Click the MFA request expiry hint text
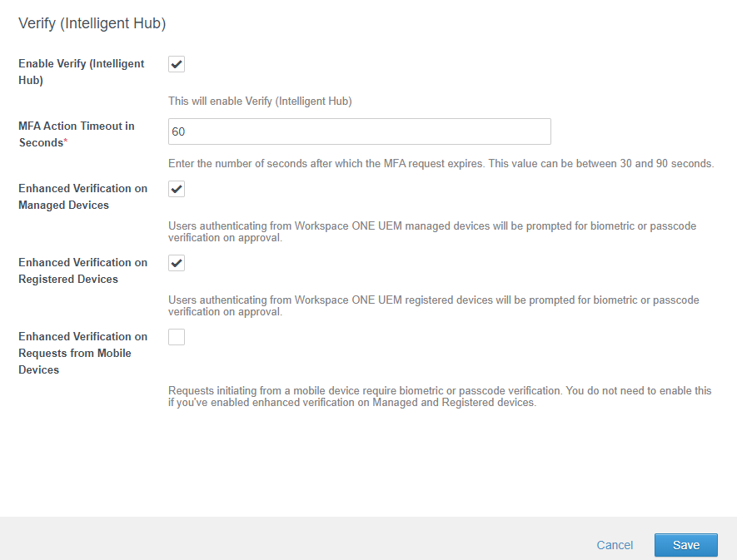The height and width of the screenshot is (560, 737). (x=441, y=164)
